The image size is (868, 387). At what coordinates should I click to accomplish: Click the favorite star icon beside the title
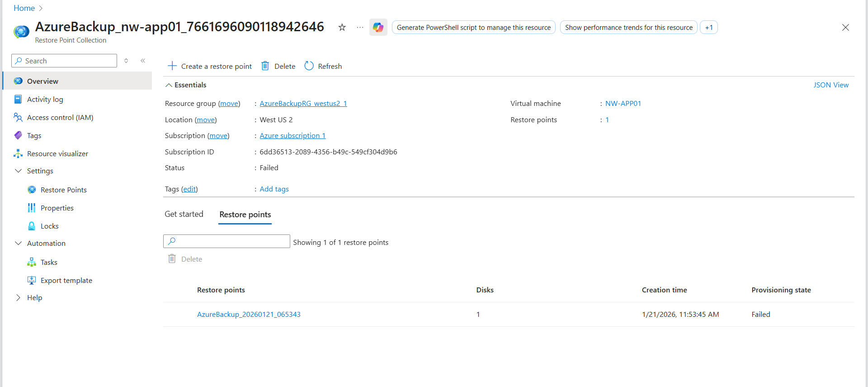coord(342,27)
